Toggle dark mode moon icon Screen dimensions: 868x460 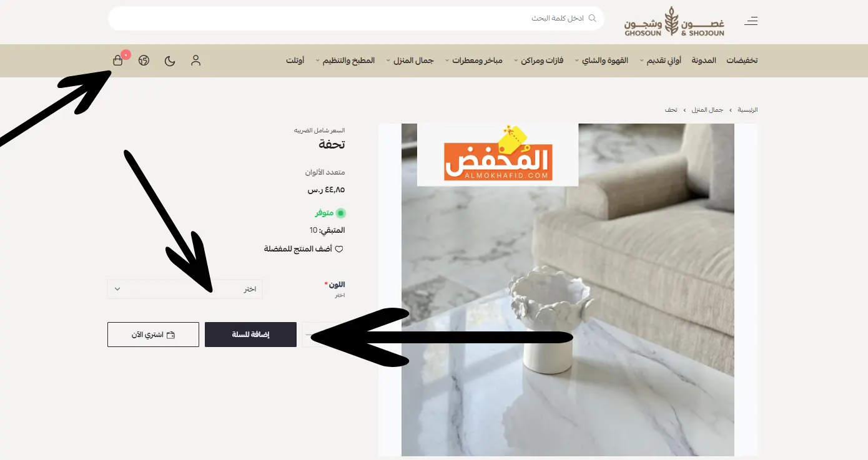170,61
